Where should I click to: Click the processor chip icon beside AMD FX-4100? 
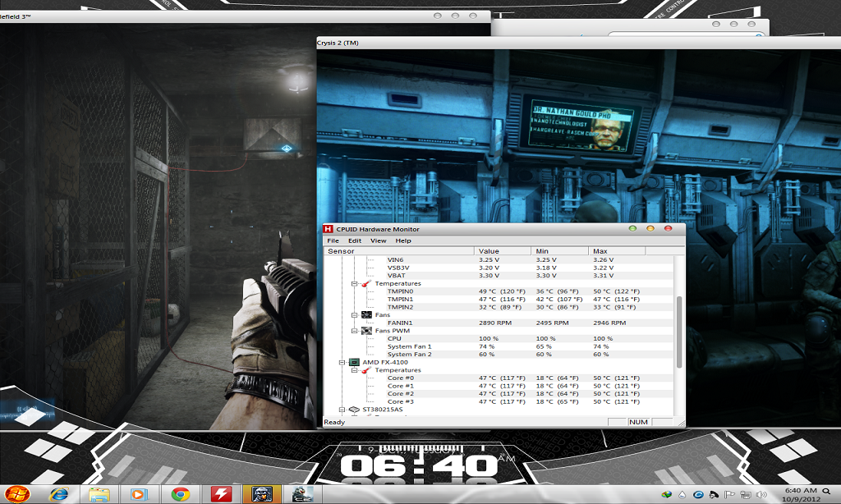354,363
